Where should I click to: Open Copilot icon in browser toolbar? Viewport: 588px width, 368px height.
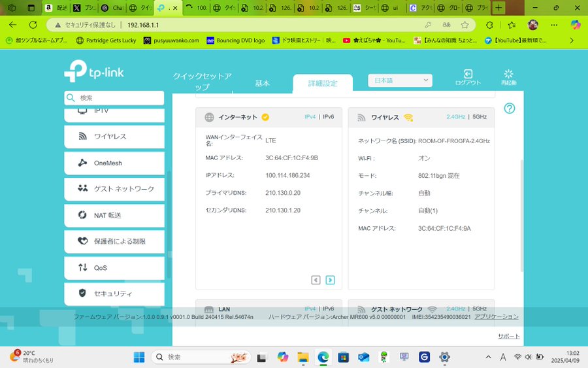(576, 25)
